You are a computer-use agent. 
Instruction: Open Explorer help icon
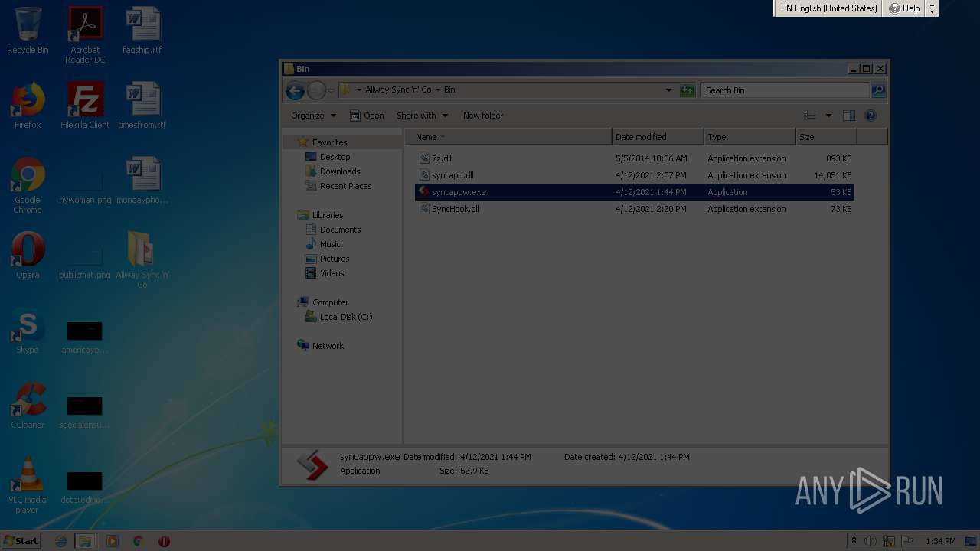pyautogui.click(x=871, y=116)
